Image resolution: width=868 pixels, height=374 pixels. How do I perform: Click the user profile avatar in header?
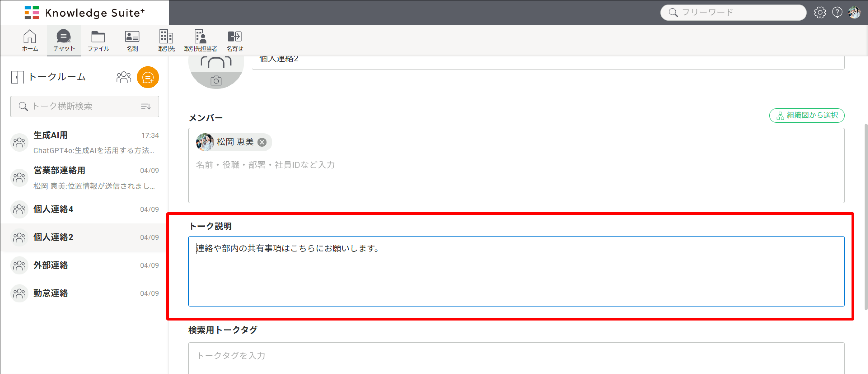pyautogui.click(x=854, y=12)
